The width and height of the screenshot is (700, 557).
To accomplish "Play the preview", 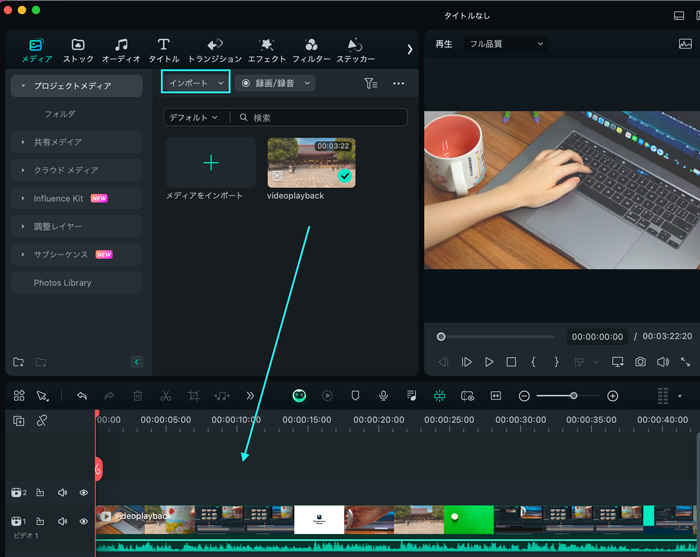I will [x=489, y=362].
